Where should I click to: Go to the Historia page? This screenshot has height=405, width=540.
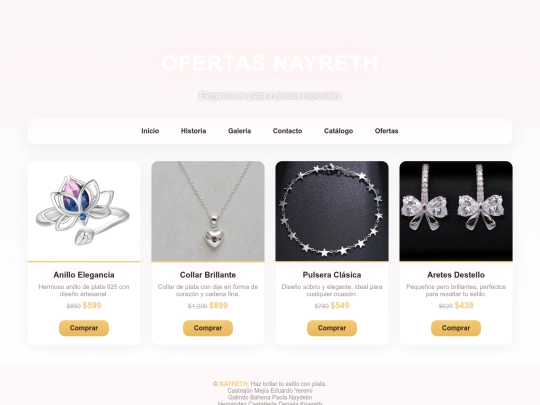point(194,131)
